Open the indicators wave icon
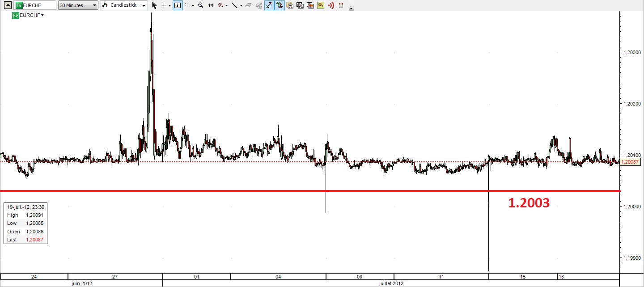 click(x=220, y=5)
